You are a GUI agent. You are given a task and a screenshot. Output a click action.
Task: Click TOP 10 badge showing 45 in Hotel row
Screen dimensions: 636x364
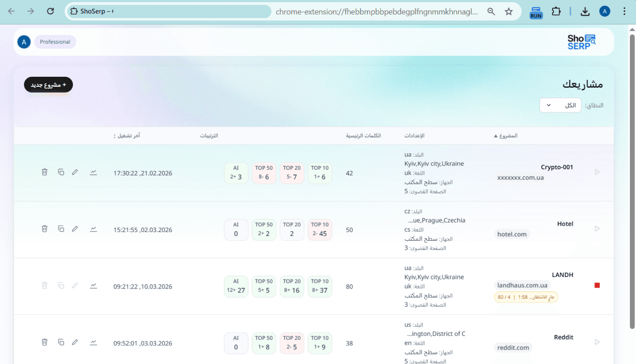(320, 230)
